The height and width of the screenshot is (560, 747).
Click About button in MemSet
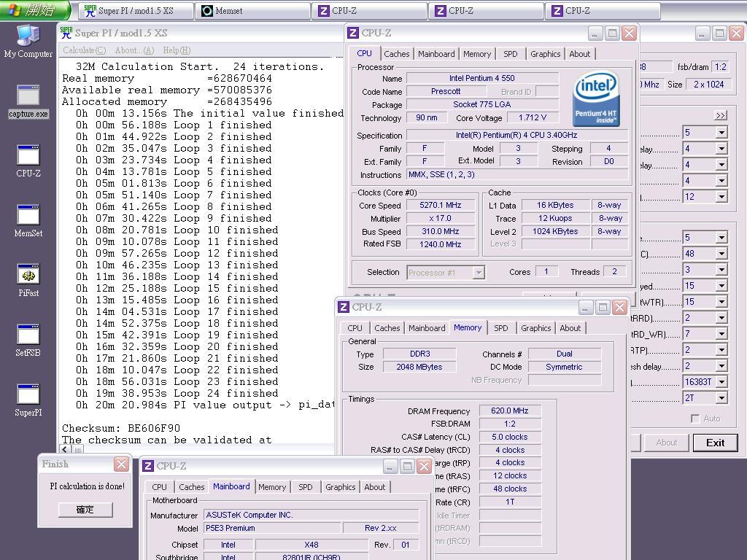(x=666, y=443)
